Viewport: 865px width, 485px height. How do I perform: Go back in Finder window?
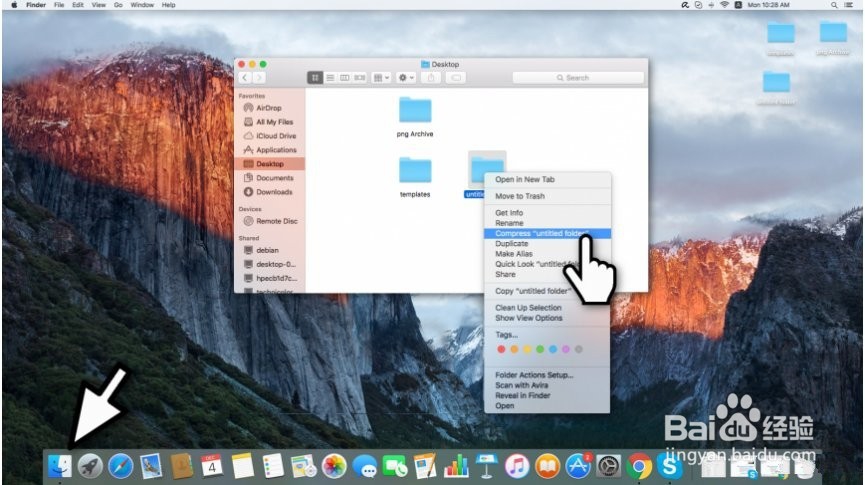point(245,78)
